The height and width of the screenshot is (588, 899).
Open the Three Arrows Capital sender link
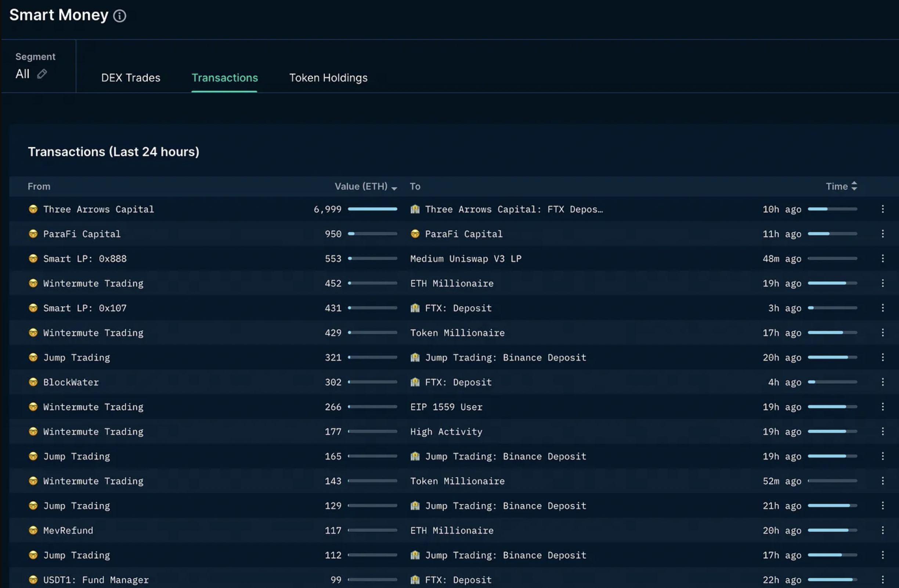coord(98,210)
